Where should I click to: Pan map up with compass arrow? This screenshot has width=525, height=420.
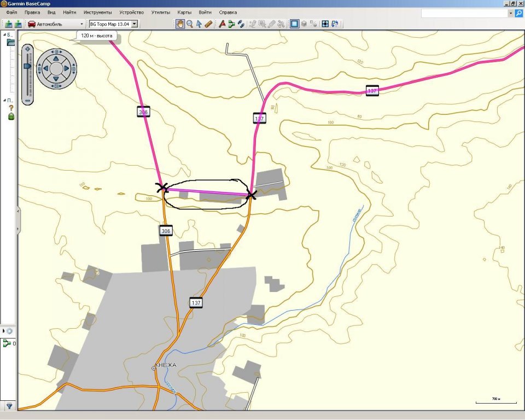point(56,59)
